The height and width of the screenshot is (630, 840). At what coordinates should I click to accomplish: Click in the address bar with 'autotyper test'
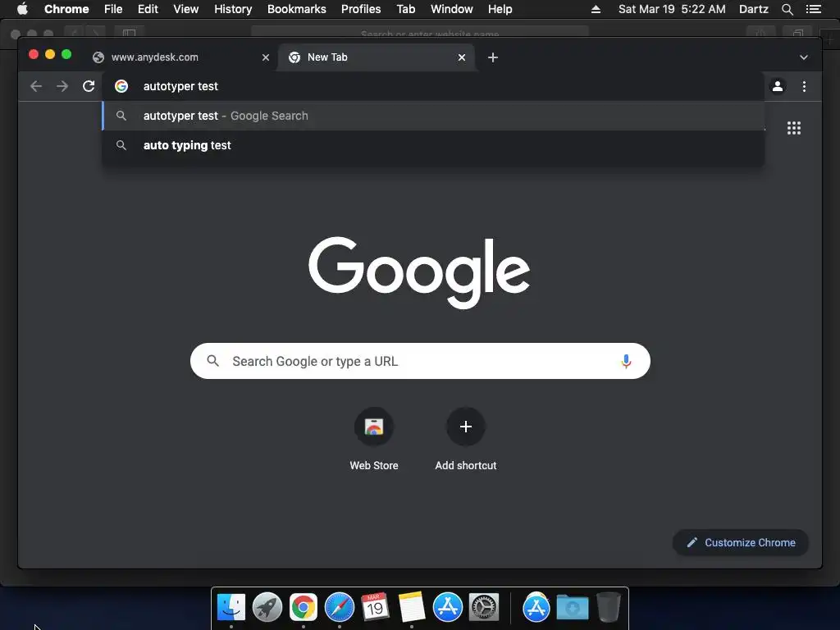click(x=433, y=86)
